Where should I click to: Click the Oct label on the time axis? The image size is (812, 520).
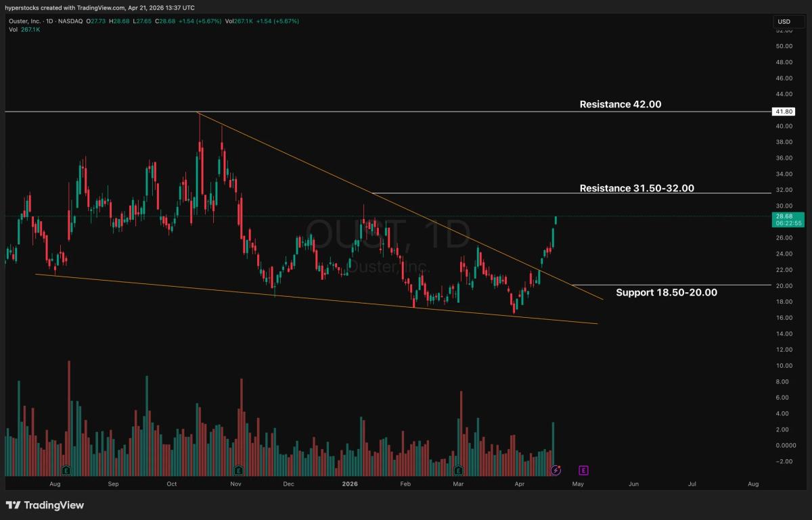(171, 484)
